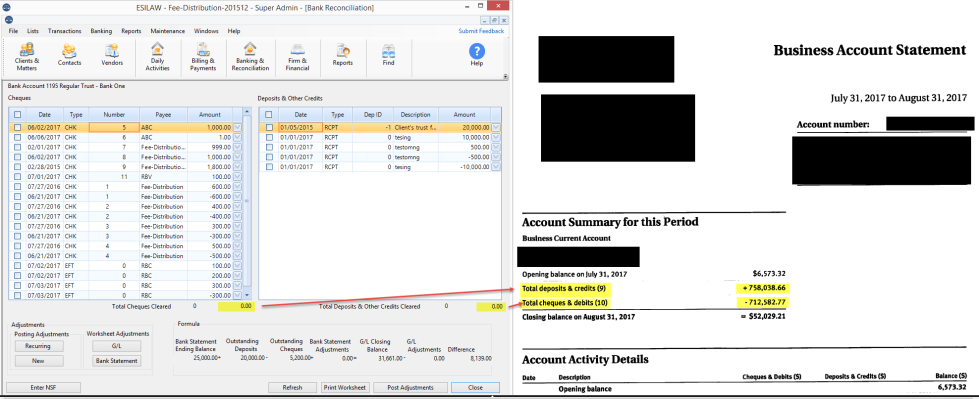The height and width of the screenshot is (399, 979).
Task: Click the Refresh button
Action: click(x=292, y=387)
